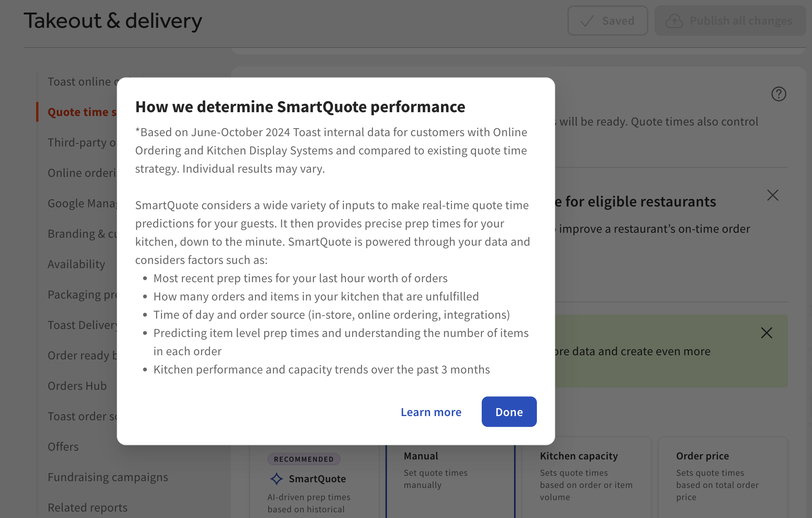812x518 pixels.
Task: Open the Learn more link
Action: (x=431, y=412)
